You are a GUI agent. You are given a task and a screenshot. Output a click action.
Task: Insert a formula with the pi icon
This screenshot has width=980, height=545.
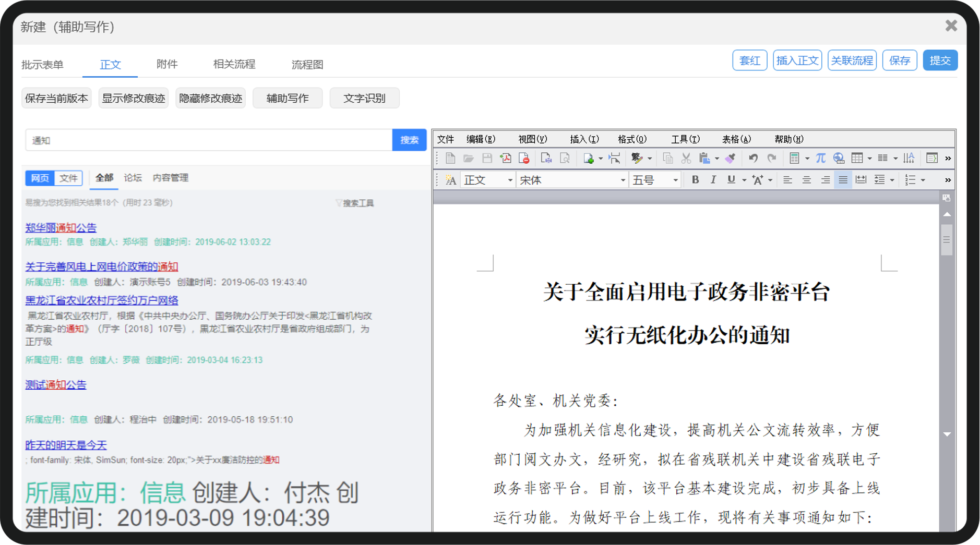point(820,158)
